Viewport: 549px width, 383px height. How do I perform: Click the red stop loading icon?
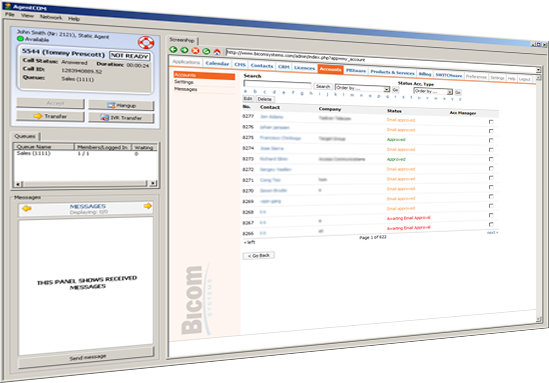coord(195,51)
